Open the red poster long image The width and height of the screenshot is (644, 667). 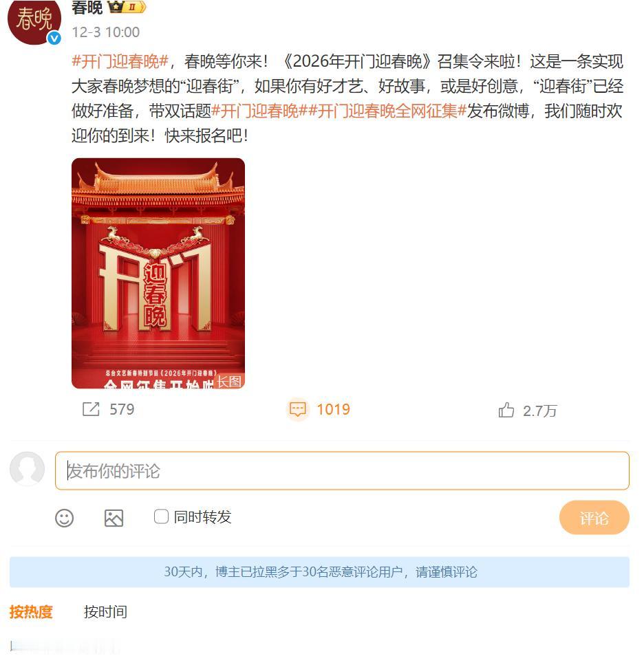click(158, 273)
